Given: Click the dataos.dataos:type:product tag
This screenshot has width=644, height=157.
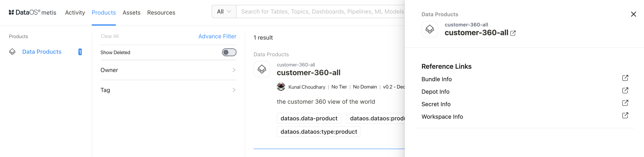Looking at the screenshot, I should [319, 132].
